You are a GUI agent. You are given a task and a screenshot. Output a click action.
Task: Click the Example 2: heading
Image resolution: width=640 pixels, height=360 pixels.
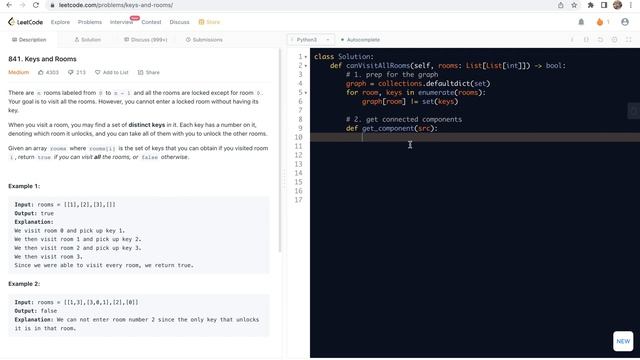(x=24, y=284)
